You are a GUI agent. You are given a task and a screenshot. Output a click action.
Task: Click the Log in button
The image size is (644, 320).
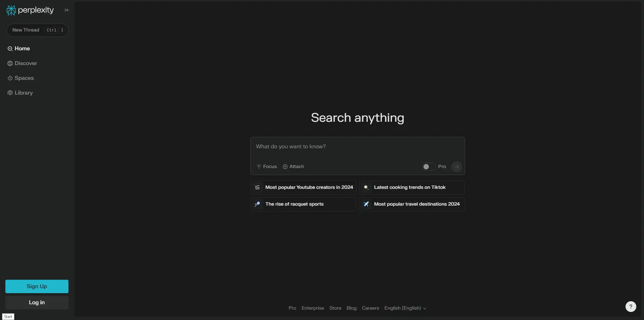(37, 303)
